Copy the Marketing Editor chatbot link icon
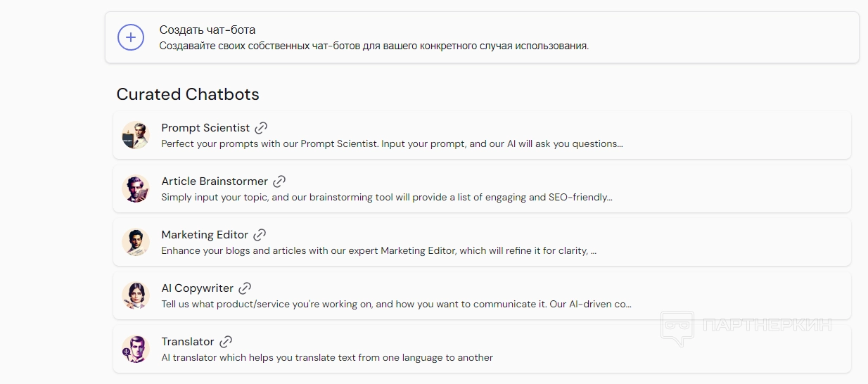 pos(260,235)
